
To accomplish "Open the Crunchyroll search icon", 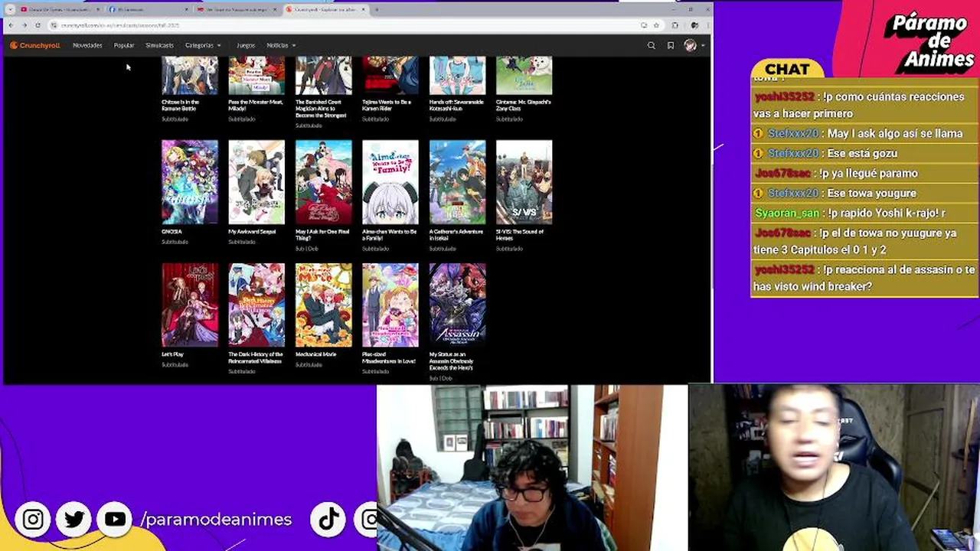I will point(652,45).
